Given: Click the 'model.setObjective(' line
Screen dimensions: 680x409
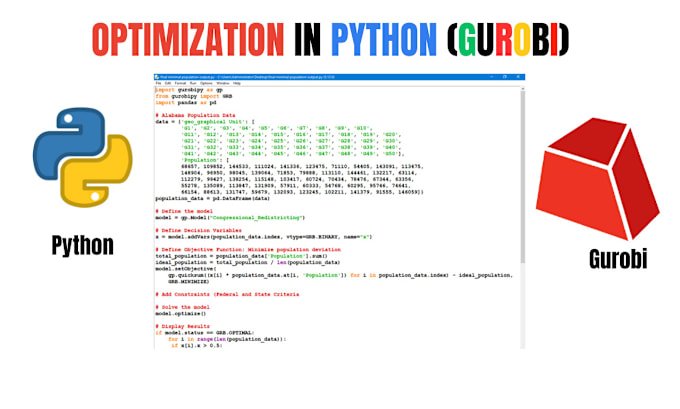Looking at the screenshot, I should click(x=186, y=269).
